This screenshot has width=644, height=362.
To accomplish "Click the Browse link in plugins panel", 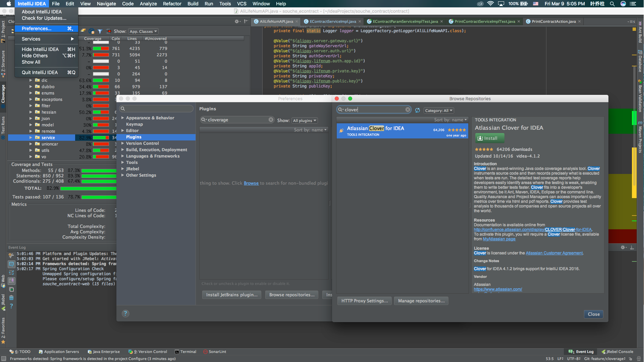I will [x=251, y=183].
